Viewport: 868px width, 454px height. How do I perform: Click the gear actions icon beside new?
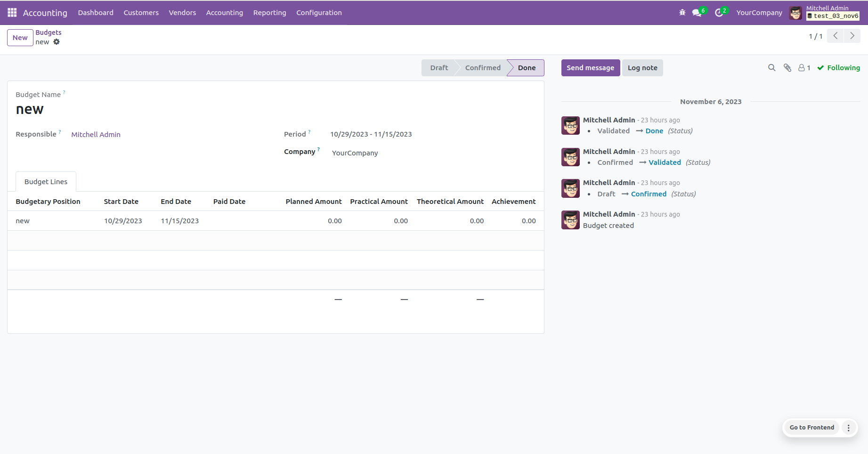point(57,42)
